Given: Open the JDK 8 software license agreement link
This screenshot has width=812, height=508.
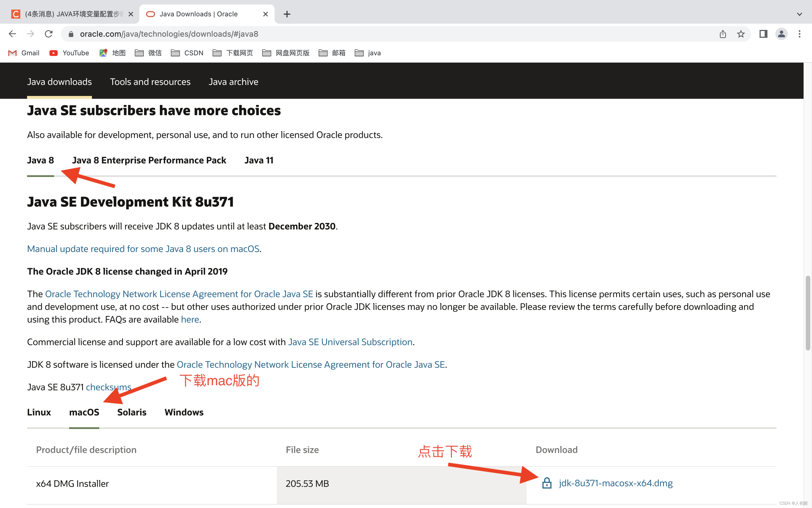Looking at the screenshot, I should 311,365.
